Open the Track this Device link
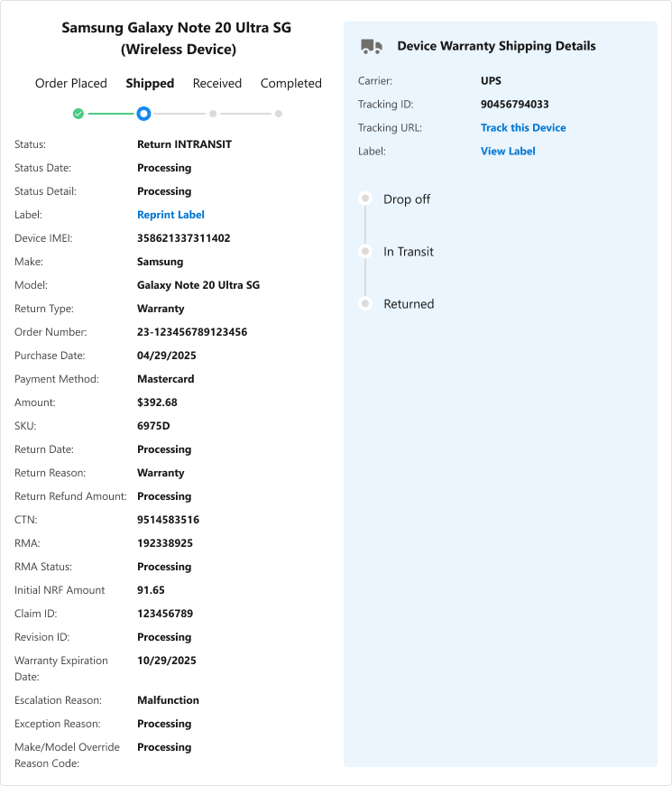 [x=523, y=128]
